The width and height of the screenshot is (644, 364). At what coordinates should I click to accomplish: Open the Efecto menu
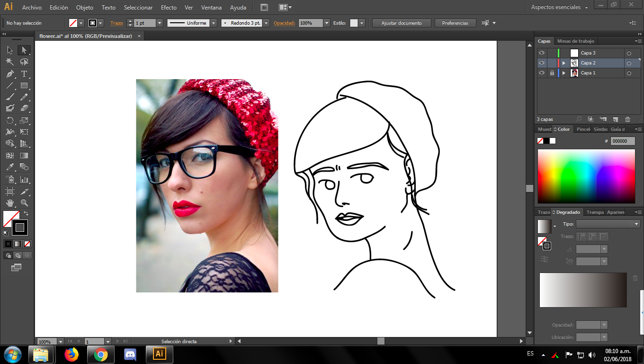click(169, 8)
